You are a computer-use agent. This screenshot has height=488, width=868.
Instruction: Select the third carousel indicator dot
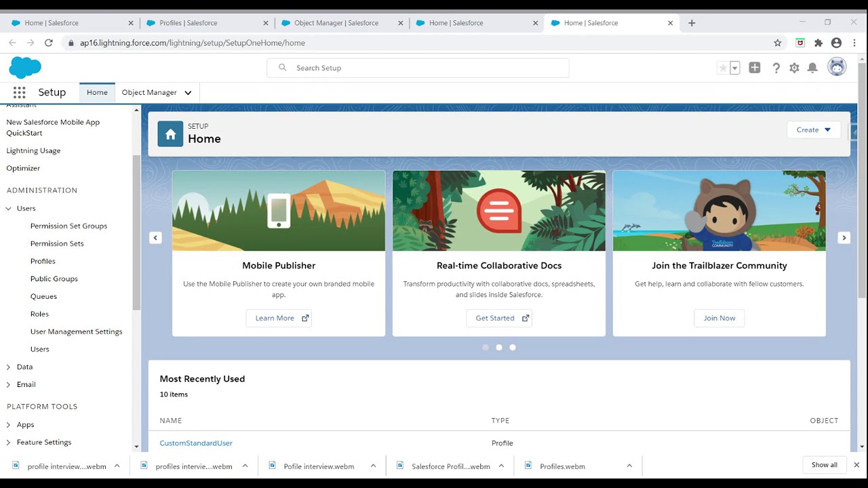(x=513, y=347)
